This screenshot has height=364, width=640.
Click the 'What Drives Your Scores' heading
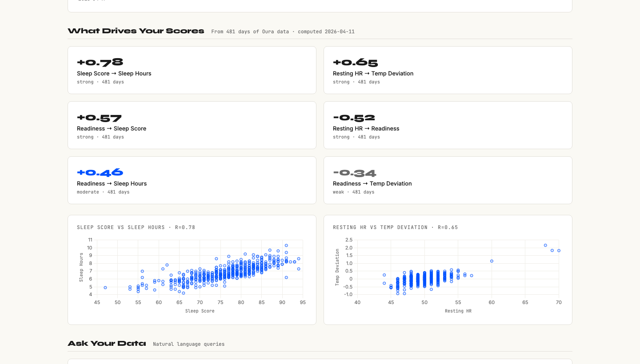pos(136,31)
